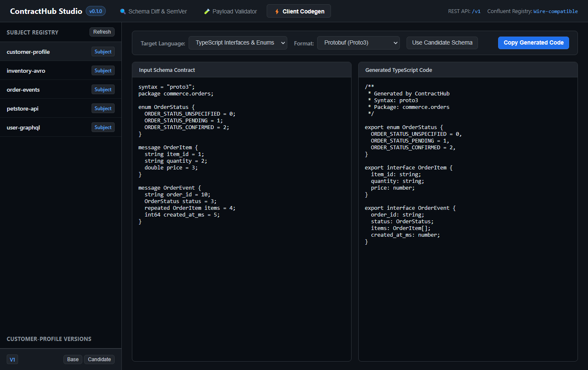Click Use Candidate Schema button
The height and width of the screenshot is (370, 588).
click(x=442, y=43)
